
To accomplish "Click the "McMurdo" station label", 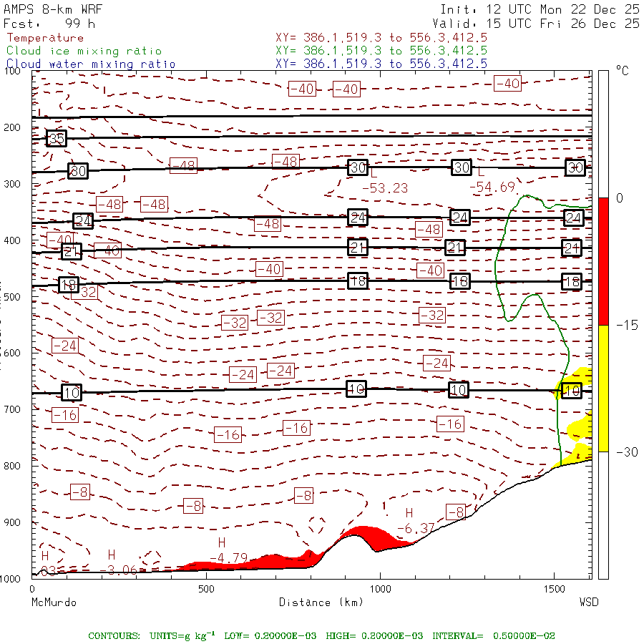I will (54, 602).
